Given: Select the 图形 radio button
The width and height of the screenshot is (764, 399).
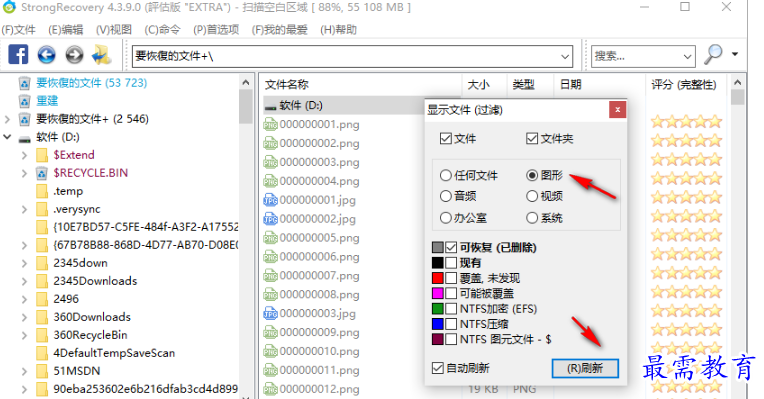Looking at the screenshot, I should pos(532,175).
